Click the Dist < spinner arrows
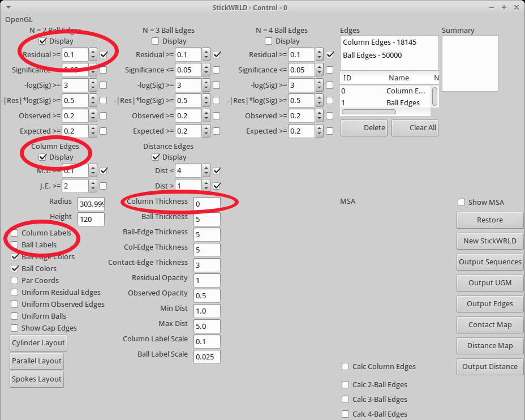The image size is (525, 420). pos(206,171)
